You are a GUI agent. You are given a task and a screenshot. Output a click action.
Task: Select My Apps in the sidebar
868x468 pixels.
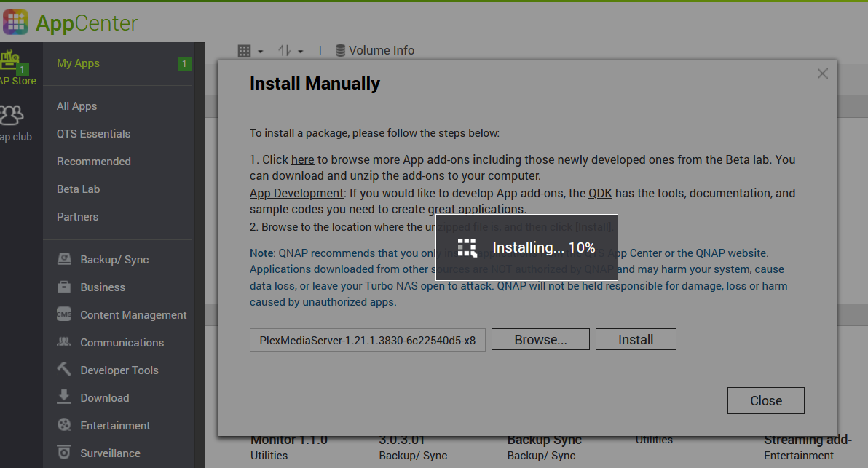[78, 63]
